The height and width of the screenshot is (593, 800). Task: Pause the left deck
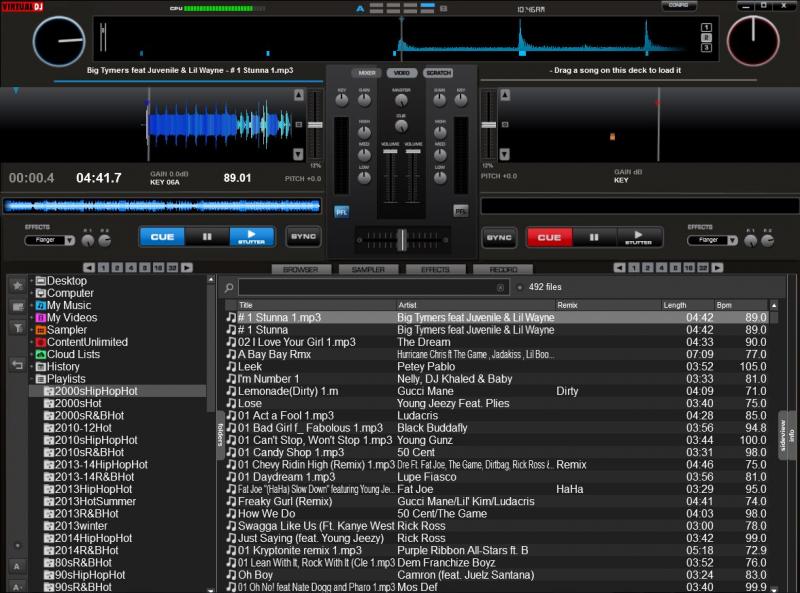pyautogui.click(x=207, y=237)
